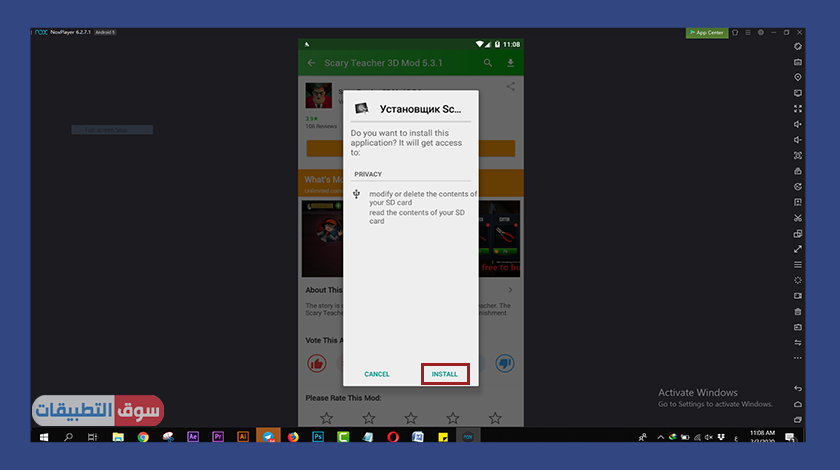Viewport: 840px width, 470px height.
Task: Open Opera browser from the taskbar
Action: (x=393, y=437)
